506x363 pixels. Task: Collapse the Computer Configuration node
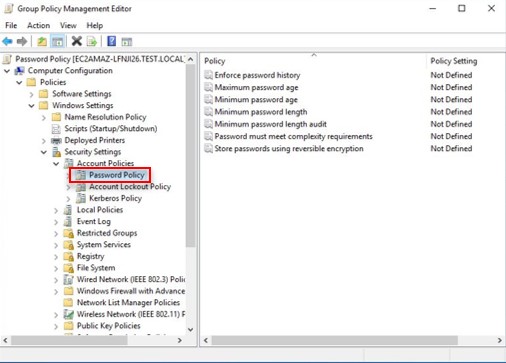(x=7, y=71)
